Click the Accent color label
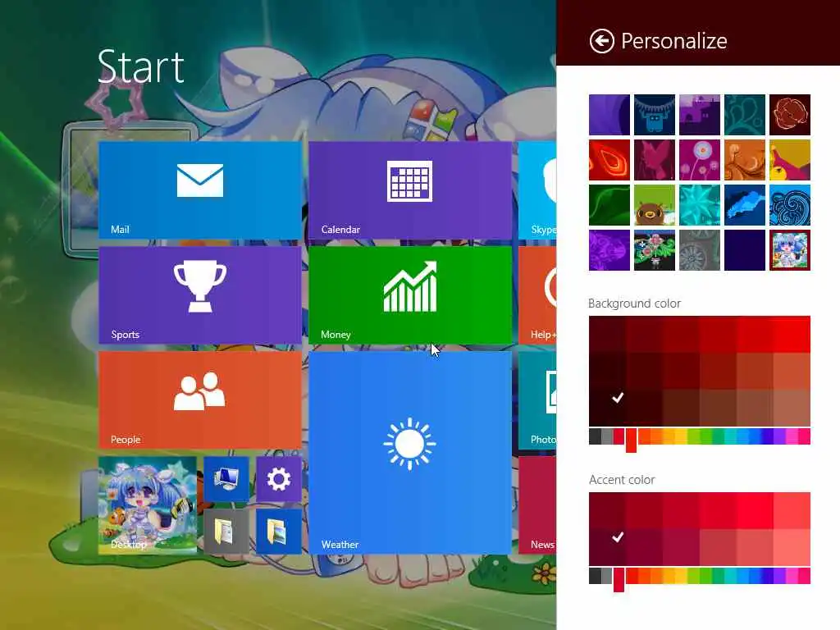The width and height of the screenshot is (840, 630). [622, 480]
